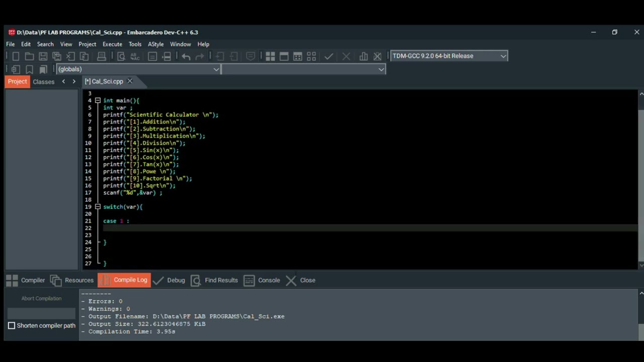Switch to the Compiler bottom tab
The image size is (644, 362).
pyautogui.click(x=26, y=281)
